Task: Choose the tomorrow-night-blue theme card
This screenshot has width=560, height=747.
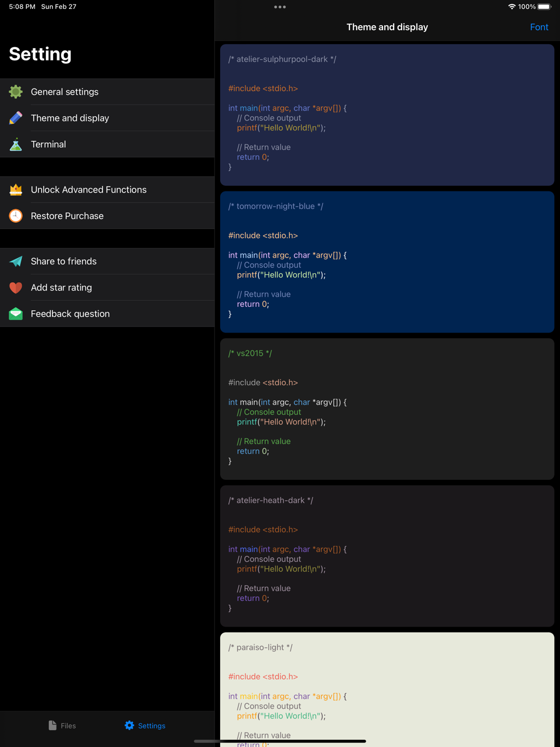Action: tap(387, 262)
